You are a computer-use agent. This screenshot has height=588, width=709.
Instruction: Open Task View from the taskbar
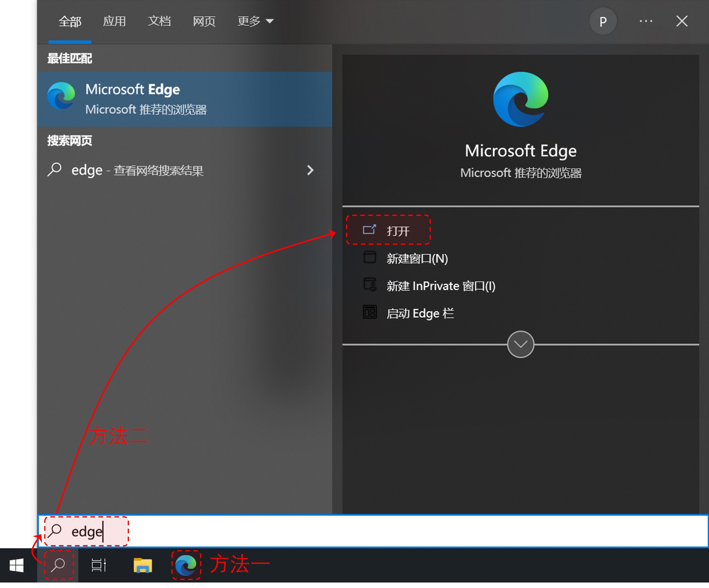99,565
